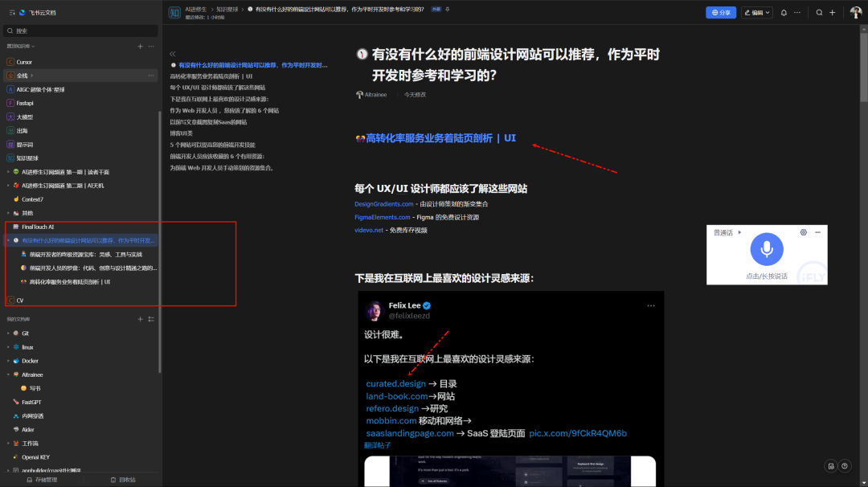Add a pinned wiki with the plus icon
The width and height of the screenshot is (868, 487).
(x=140, y=47)
